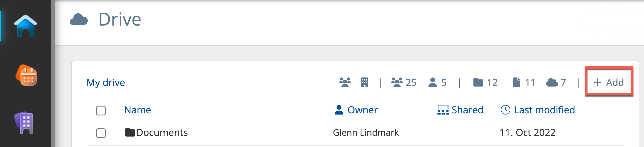Sort by Owner column header
Image resolution: width=644 pixels, height=147 pixels.
[362, 110]
